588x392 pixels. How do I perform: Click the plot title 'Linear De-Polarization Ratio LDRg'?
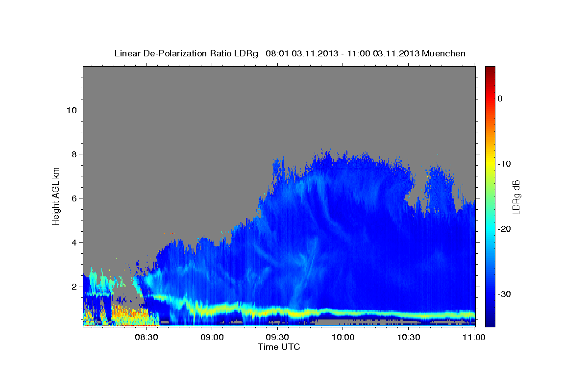click(x=186, y=53)
